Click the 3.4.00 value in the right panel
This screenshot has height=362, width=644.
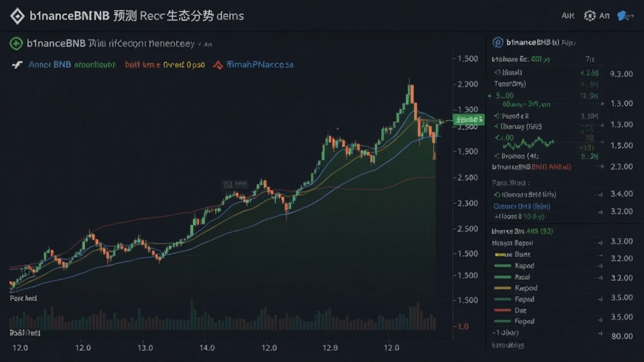click(x=621, y=194)
